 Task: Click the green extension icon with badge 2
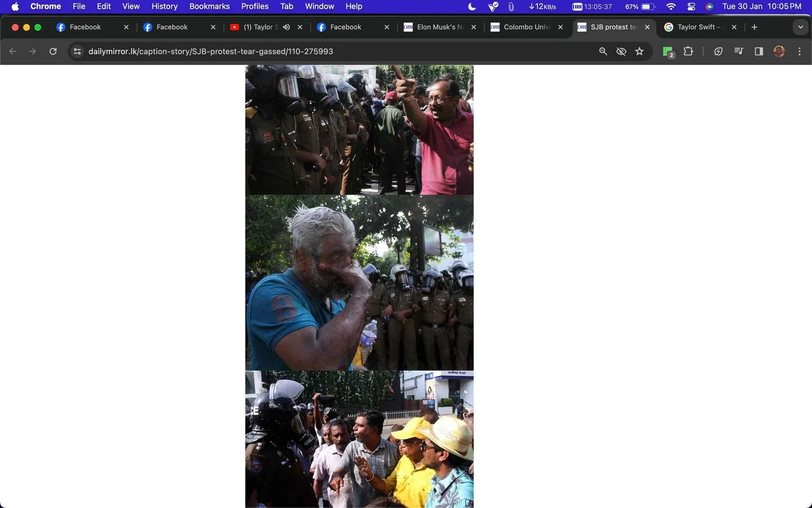[x=668, y=52]
